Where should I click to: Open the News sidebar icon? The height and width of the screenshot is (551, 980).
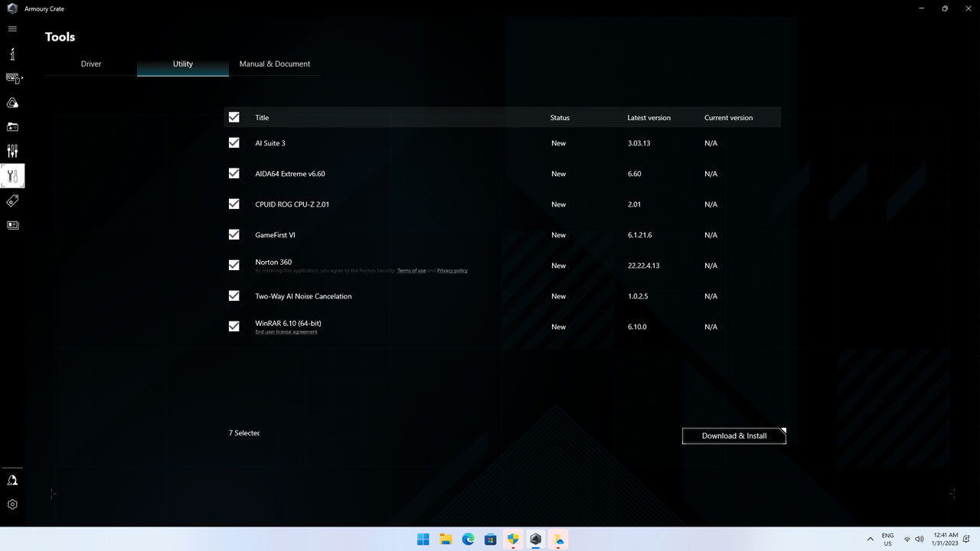pyautogui.click(x=12, y=225)
